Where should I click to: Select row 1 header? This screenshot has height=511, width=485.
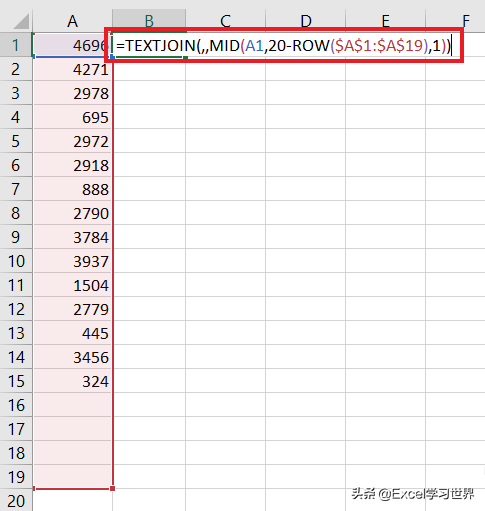point(16,45)
